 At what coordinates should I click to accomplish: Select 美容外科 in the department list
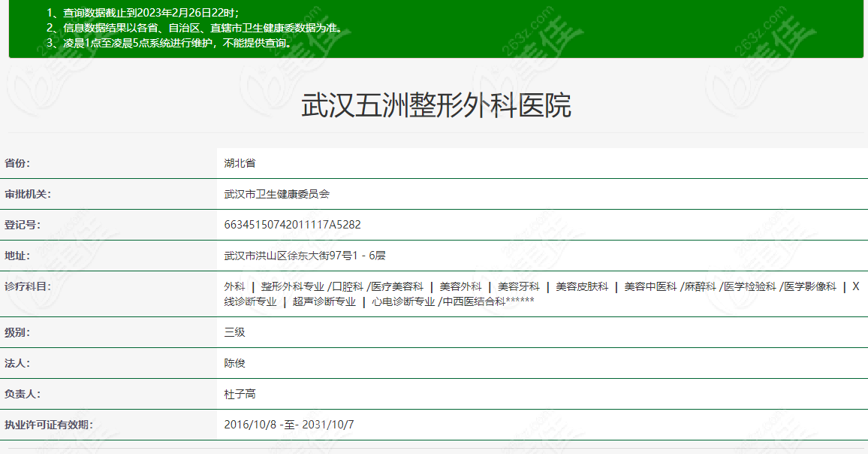coord(460,286)
